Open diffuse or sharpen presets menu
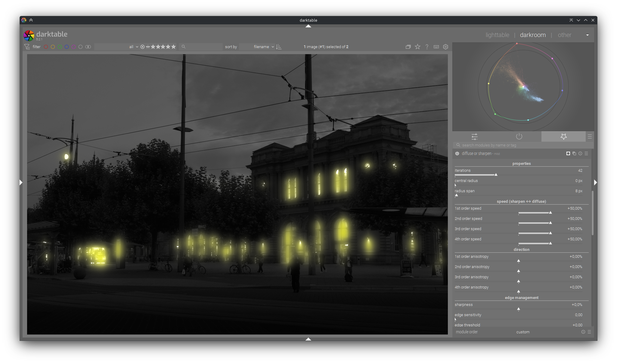This screenshot has height=364, width=617. [586, 153]
